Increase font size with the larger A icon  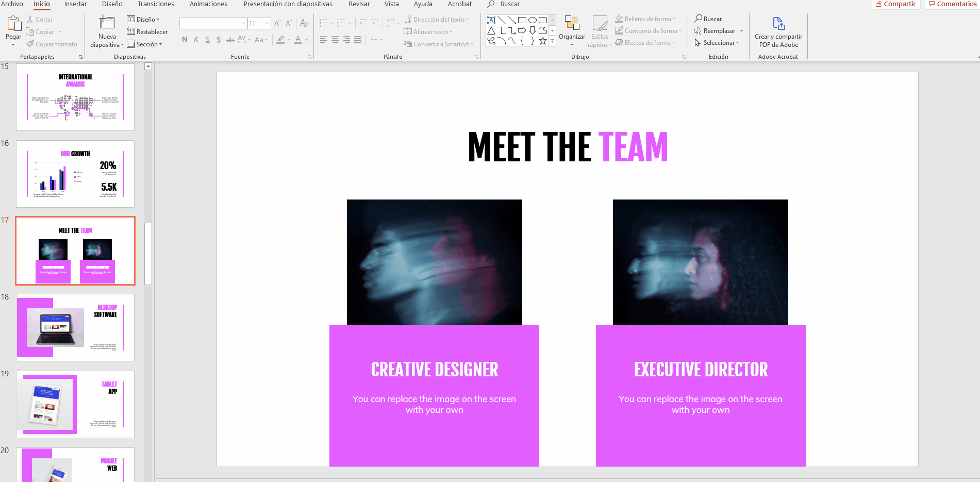[277, 23]
